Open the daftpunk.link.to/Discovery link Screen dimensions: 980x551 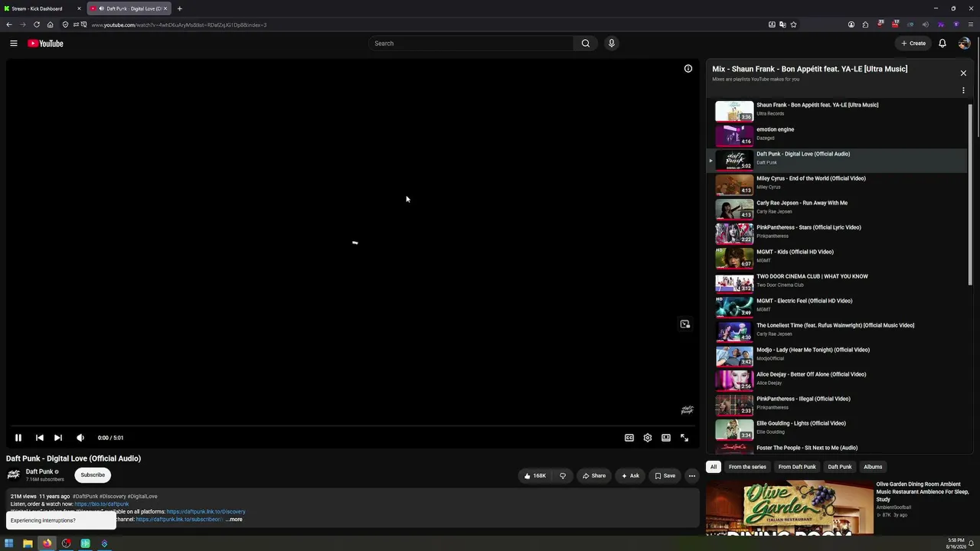pos(206,512)
